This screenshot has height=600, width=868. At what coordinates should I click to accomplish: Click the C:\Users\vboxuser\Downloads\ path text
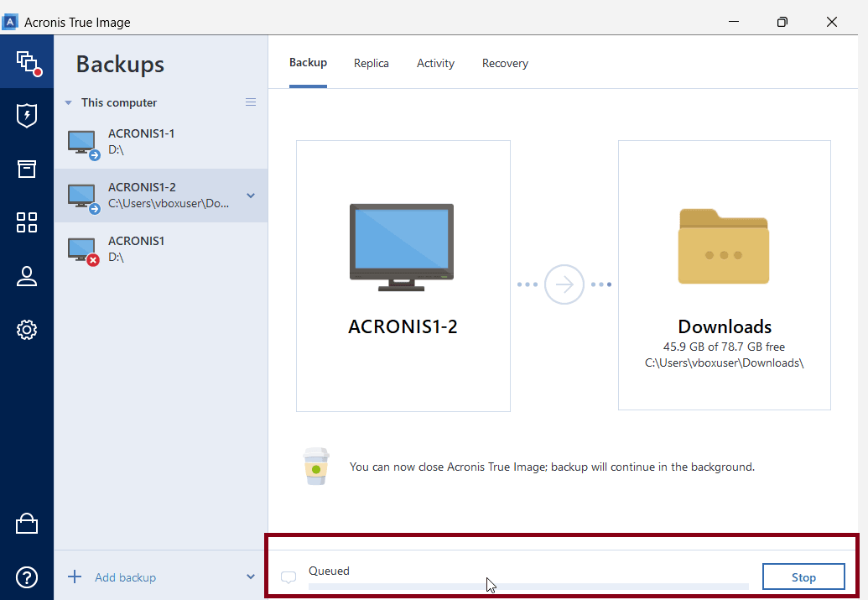coord(724,363)
